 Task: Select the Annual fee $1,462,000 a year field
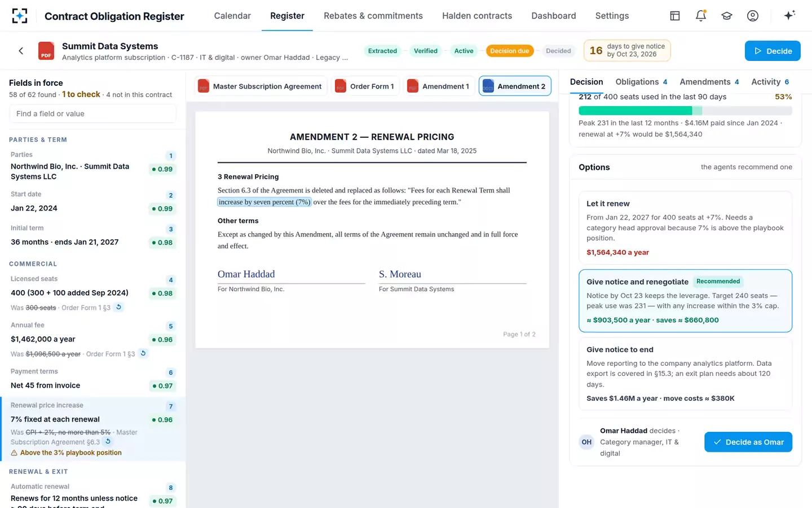pyautogui.click(x=93, y=340)
